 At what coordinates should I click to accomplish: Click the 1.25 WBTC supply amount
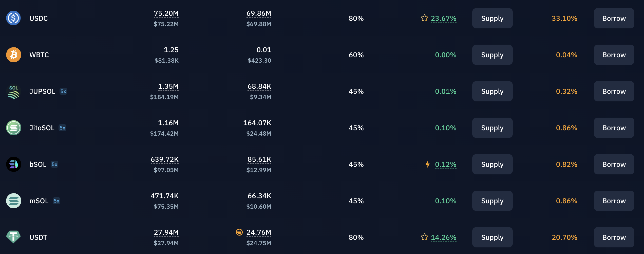point(171,50)
